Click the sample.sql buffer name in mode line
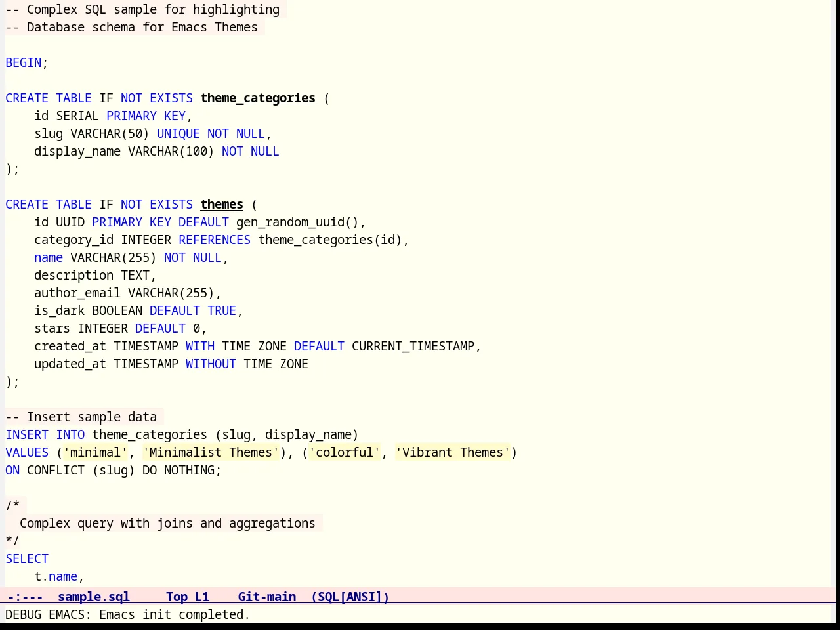Image resolution: width=840 pixels, height=630 pixels. 94,597
